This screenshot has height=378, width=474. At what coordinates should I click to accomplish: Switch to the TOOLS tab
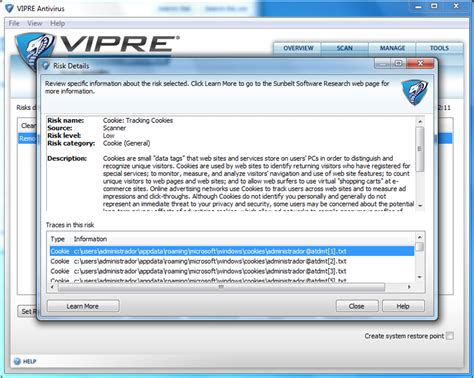[x=439, y=48]
